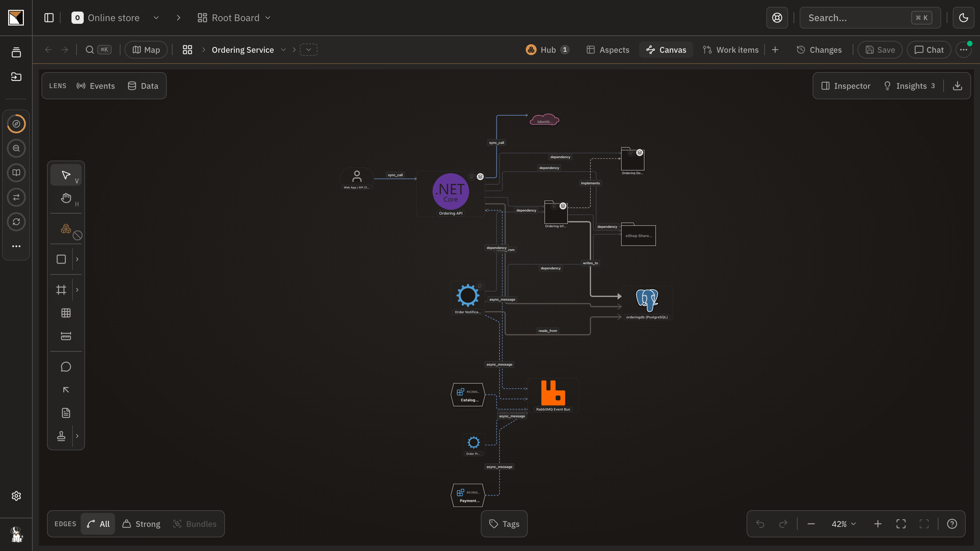Viewport: 980px width, 551px height.
Task: Click the Map button
Action: (146, 50)
